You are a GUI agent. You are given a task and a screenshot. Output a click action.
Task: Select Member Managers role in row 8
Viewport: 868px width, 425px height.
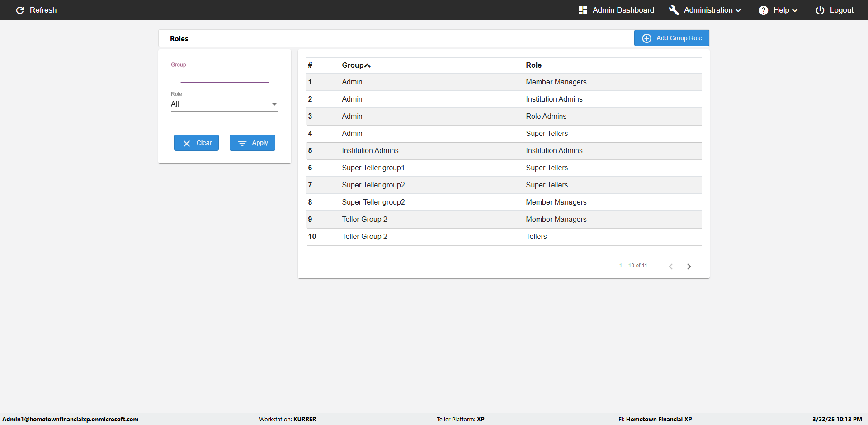(x=556, y=202)
